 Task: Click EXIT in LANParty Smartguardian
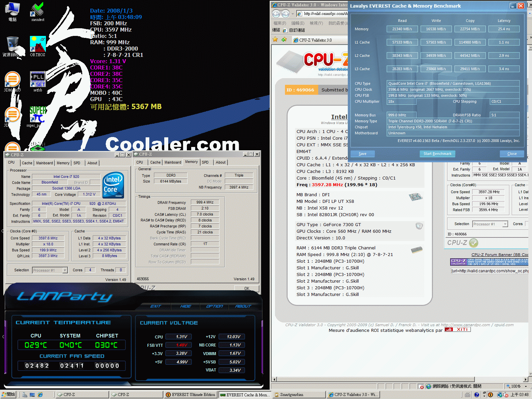155,306
